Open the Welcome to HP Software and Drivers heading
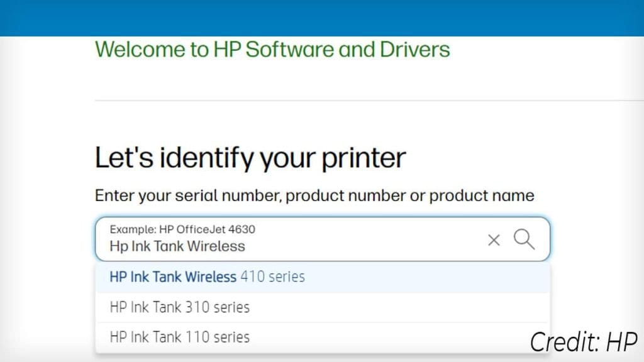Screen dimensions: 644x362 tap(272, 49)
